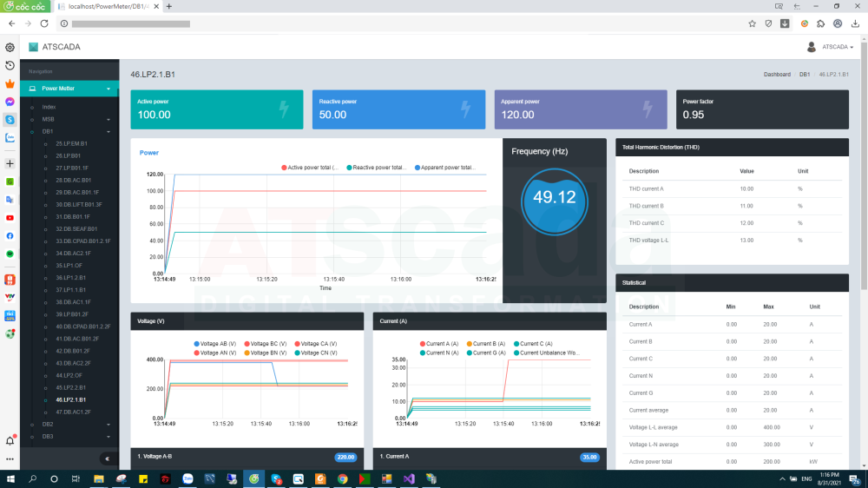Hide the Current A series in legend

[x=440, y=343]
